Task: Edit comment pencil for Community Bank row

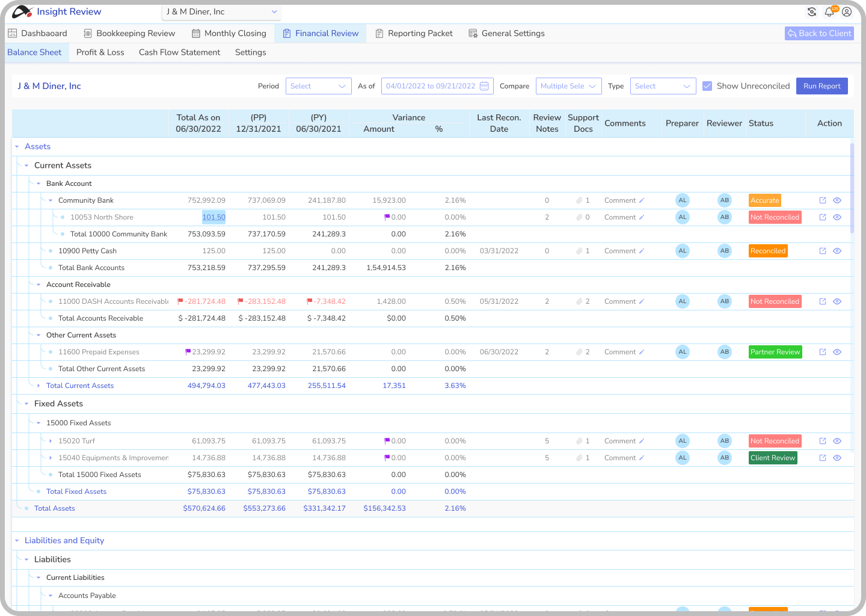Action: 642,200
